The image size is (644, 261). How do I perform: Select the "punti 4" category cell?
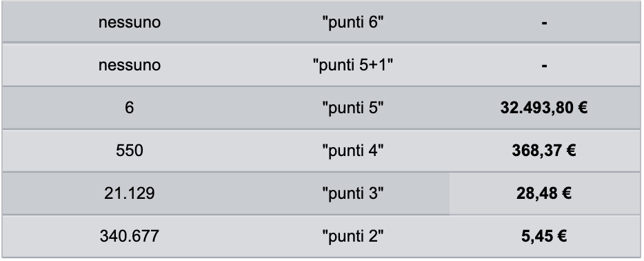point(353,151)
